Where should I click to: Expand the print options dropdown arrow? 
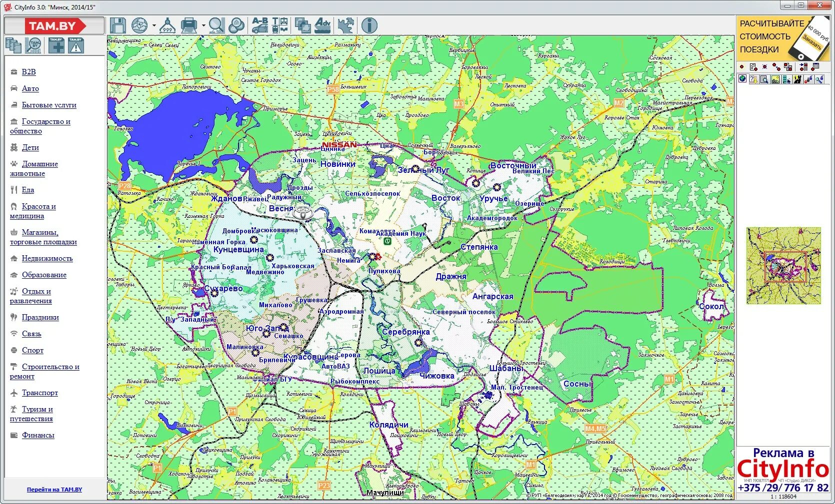tap(203, 25)
